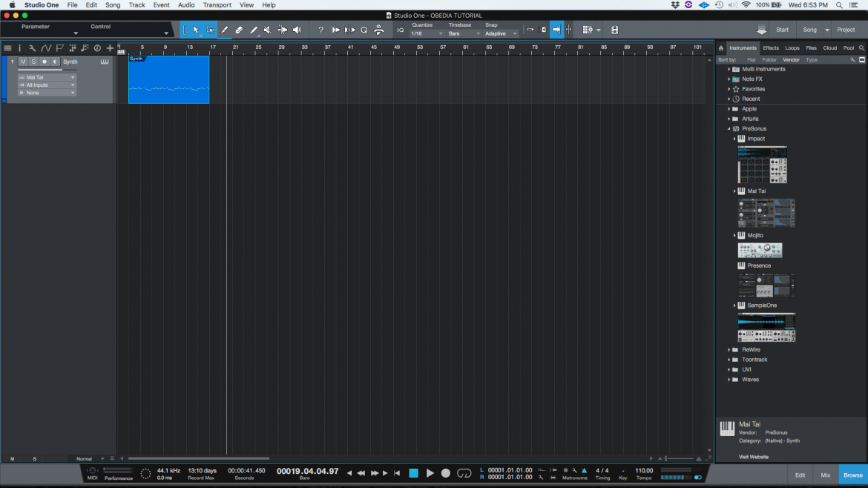Image resolution: width=868 pixels, height=488 pixels.
Task: Choose the Eraser tool
Action: 239,30
